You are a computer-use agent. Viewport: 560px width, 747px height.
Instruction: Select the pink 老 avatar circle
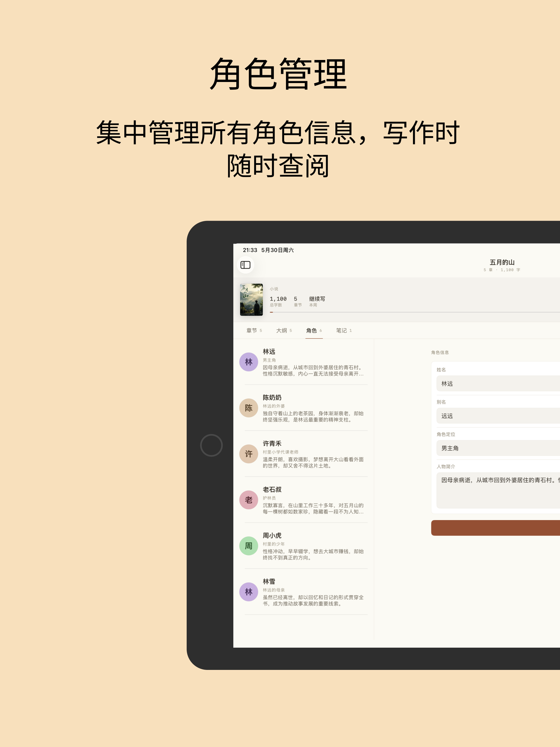point(249,500)
